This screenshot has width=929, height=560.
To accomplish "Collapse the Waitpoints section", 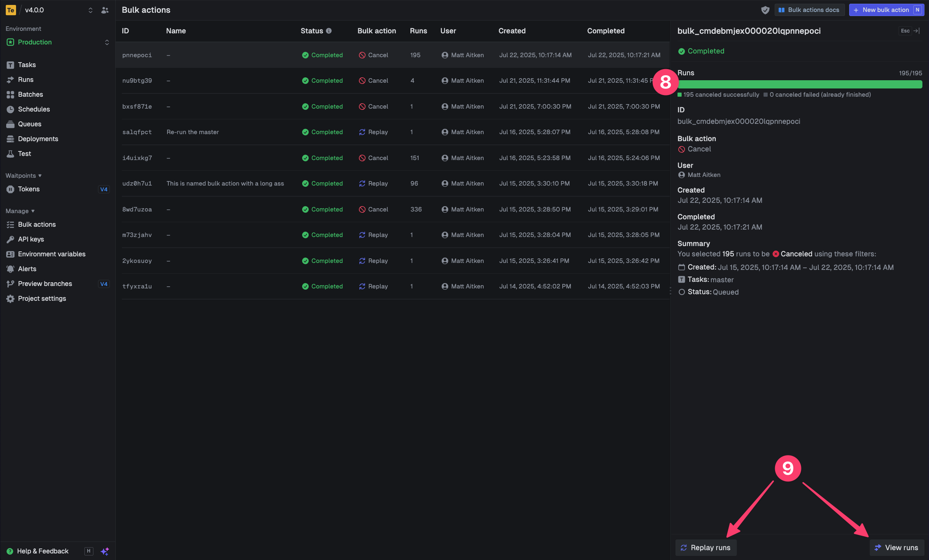I will pyautogui.click(x=23, y=175).
